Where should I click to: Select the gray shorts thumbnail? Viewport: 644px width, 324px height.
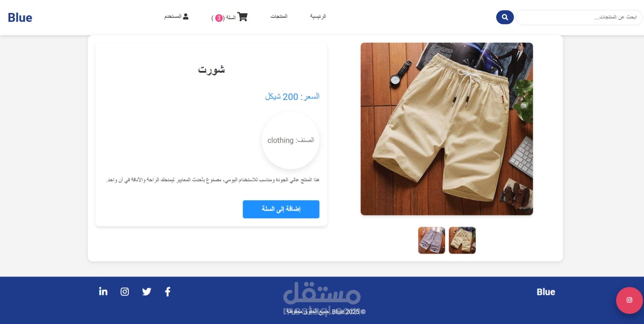432,240
